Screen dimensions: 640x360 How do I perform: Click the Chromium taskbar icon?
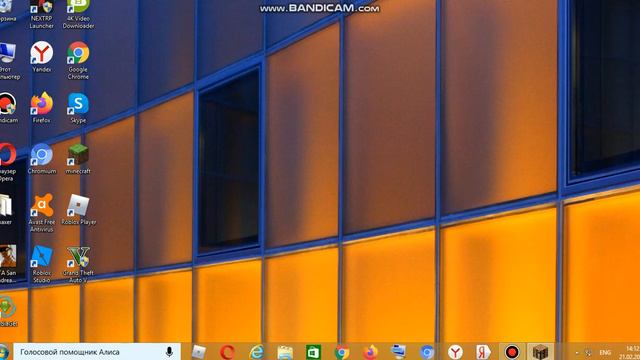coord(427,352)
